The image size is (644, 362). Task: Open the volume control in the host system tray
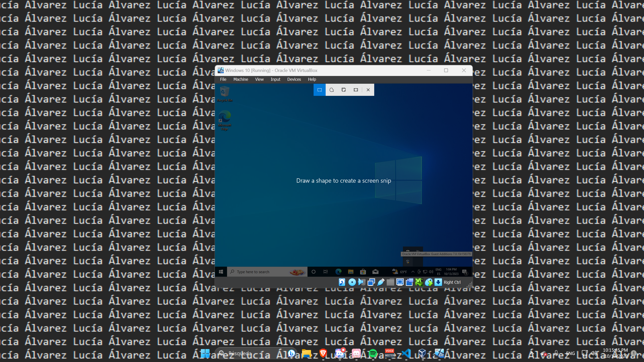[594, 353]
